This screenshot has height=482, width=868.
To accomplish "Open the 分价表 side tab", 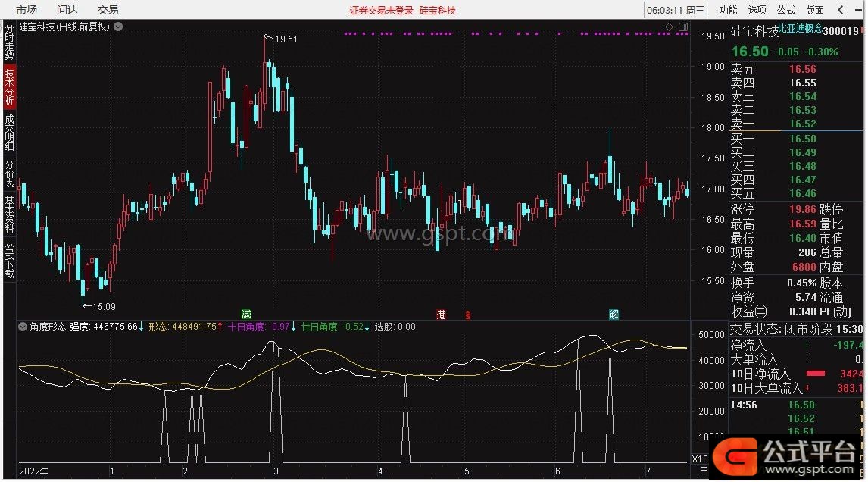I will pos(9,174).
